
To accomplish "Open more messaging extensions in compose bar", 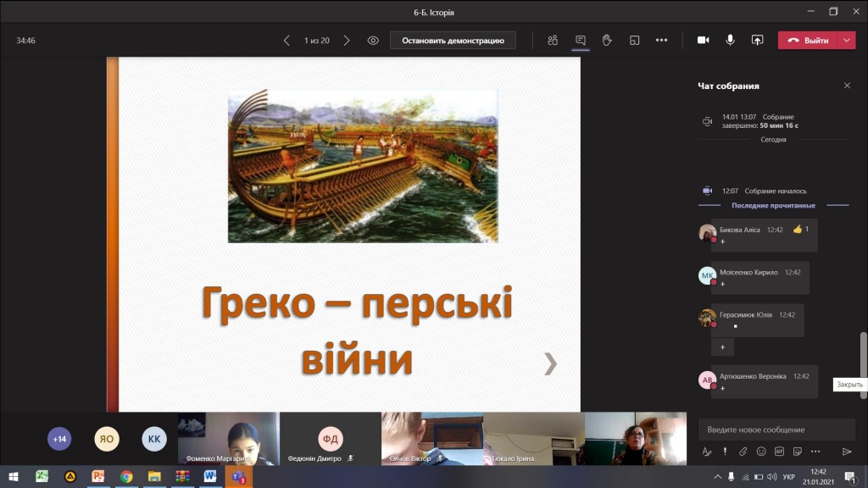I will click(815, 452).
